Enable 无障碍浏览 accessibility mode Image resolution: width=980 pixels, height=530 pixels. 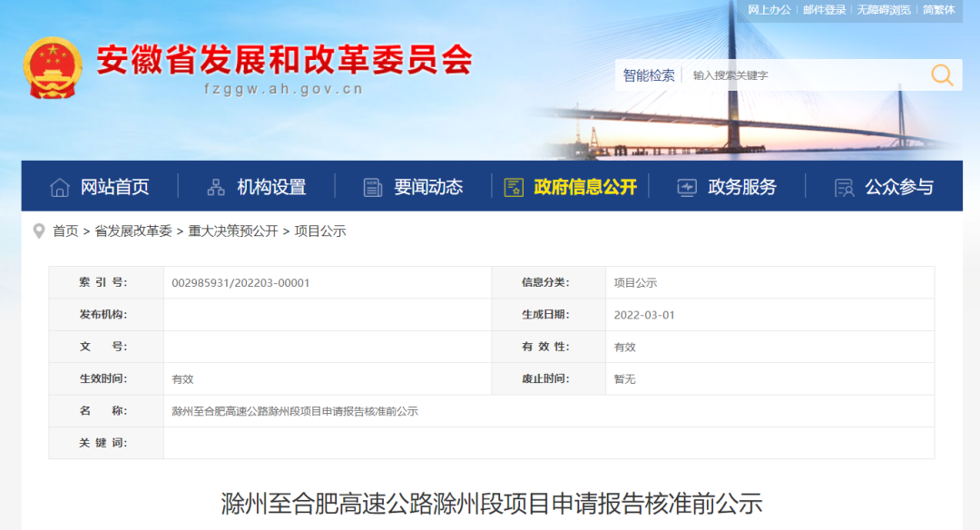(x=884, y=10)
